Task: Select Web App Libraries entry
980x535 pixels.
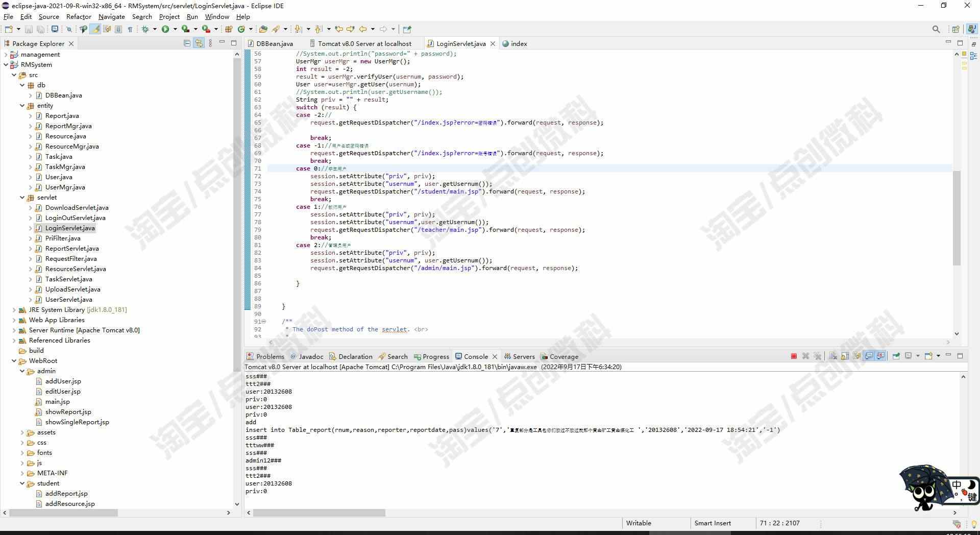Action: point(57,320)
